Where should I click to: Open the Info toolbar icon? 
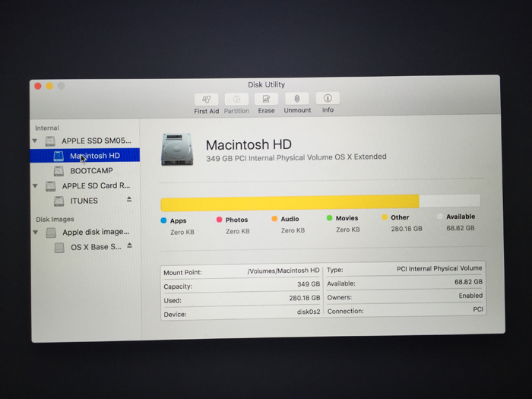point(328,99)
